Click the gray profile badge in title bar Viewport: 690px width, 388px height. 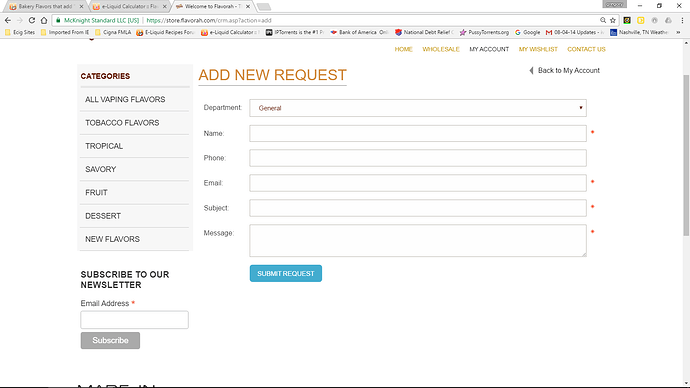pyautogui.click(x=614, y=4)
